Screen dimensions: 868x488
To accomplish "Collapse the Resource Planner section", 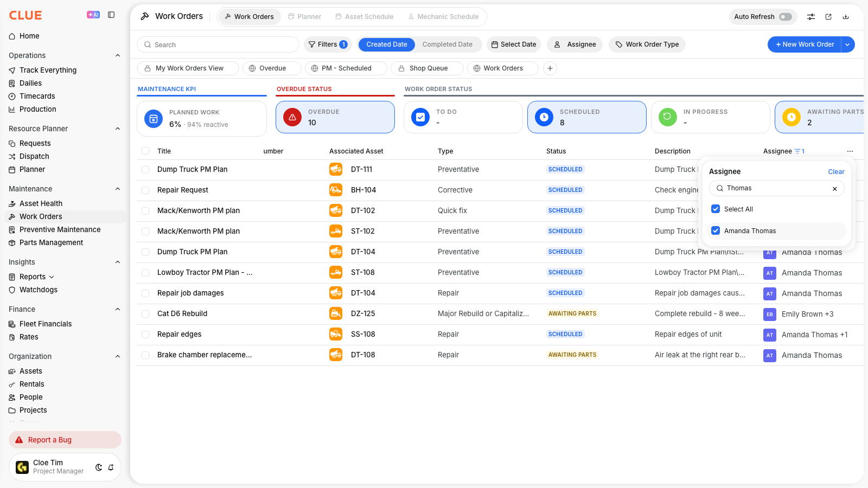I will (118, 129).
